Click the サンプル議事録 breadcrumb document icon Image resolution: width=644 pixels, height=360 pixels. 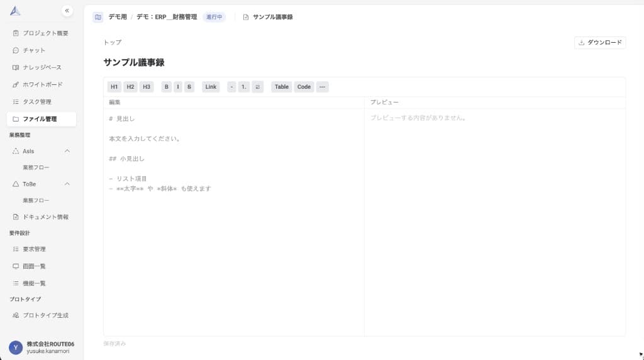(x=246, y=17)
